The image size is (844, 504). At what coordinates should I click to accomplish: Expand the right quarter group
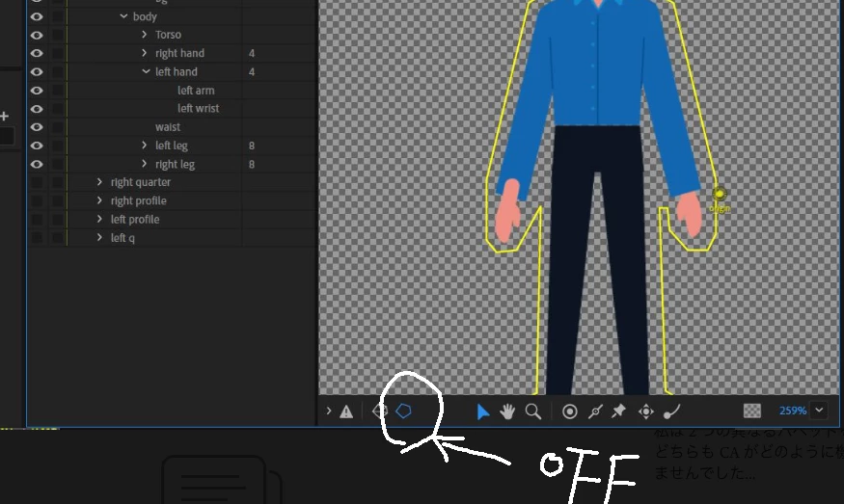(99, 182)
